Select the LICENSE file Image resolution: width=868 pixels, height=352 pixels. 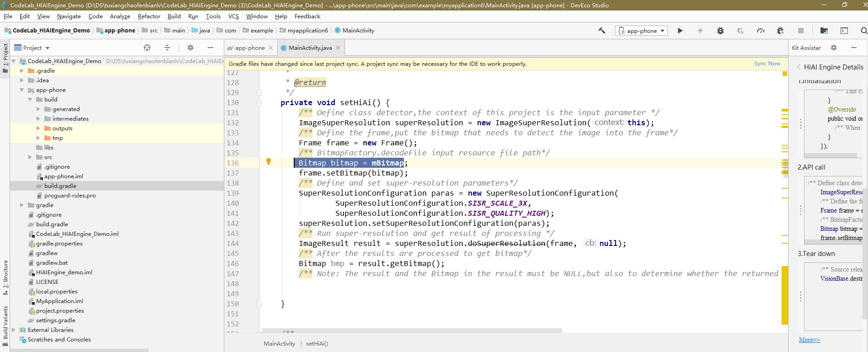(47, 282)
